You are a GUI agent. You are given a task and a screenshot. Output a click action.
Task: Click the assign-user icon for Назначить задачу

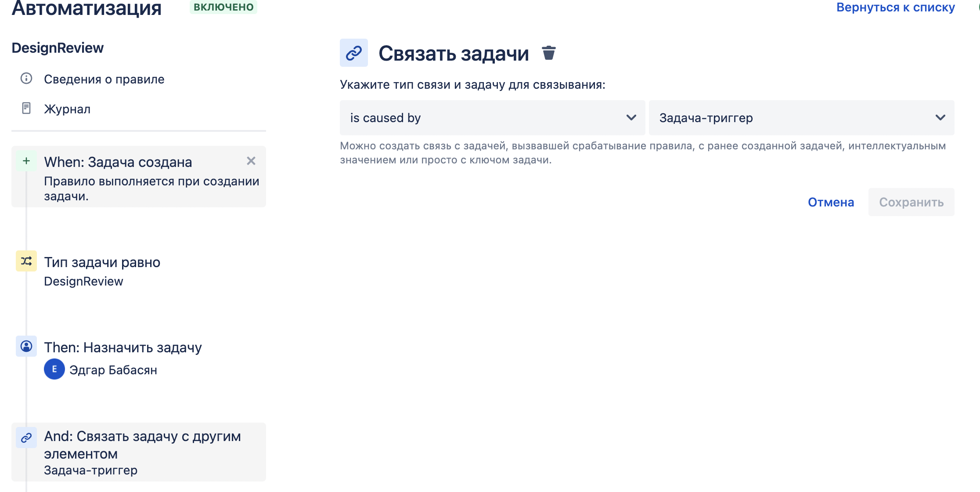(26, 346)
